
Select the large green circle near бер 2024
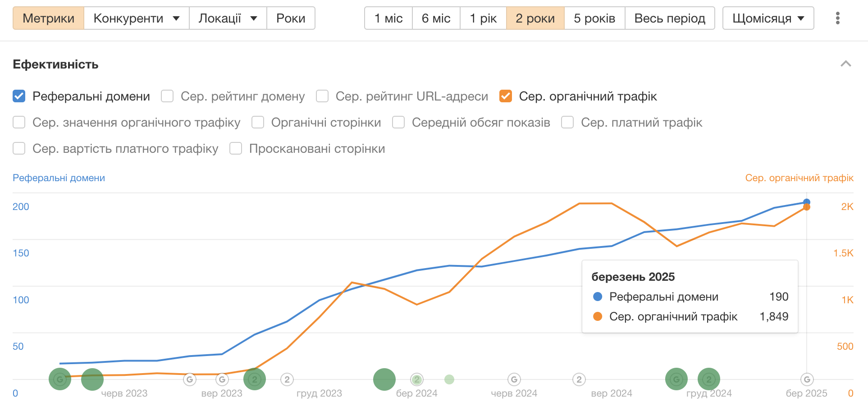point(384,379)
